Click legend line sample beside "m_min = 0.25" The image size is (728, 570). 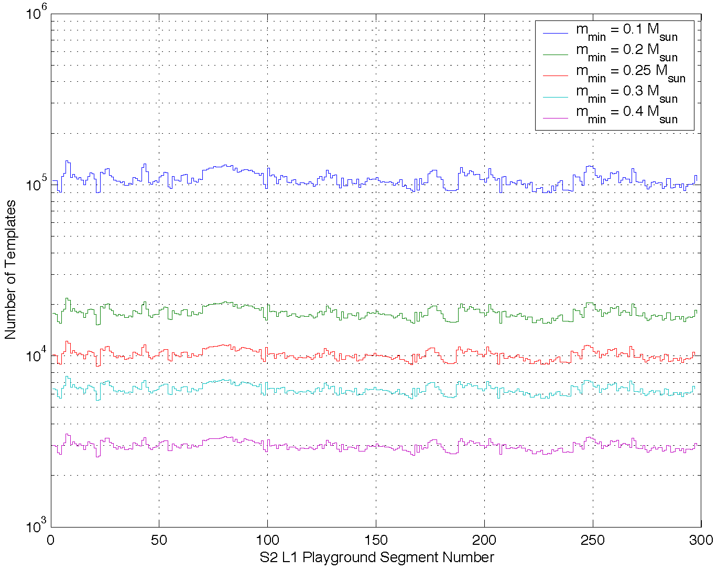point(556,76)
